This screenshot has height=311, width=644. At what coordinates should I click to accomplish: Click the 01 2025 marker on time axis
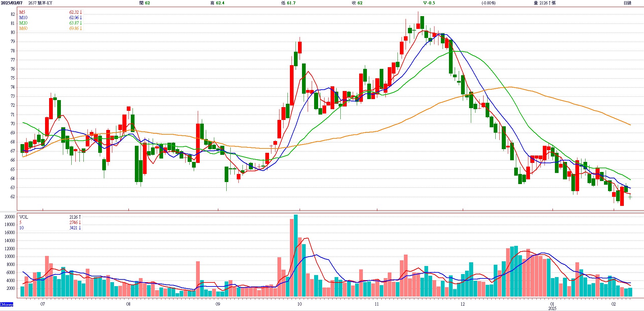tap(552, 306)
